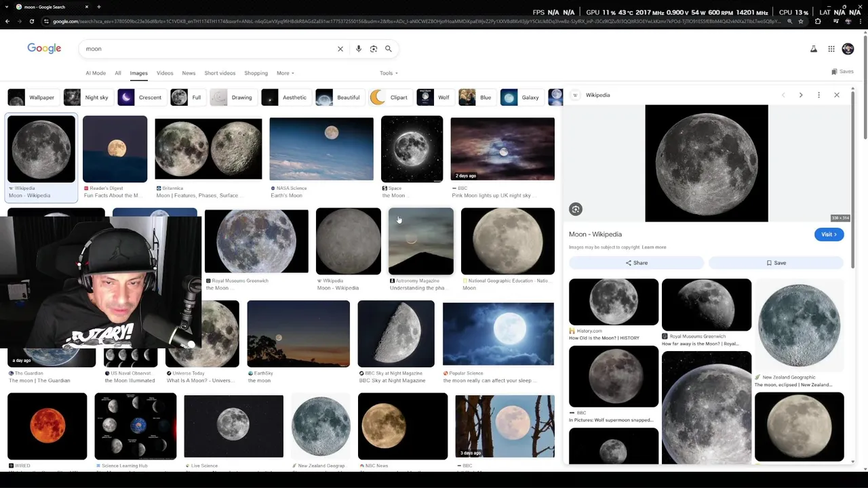The height and width of the screenshot is (488, 868).
Task: Filter by Wallpaper chip
Action: (32, 98)
